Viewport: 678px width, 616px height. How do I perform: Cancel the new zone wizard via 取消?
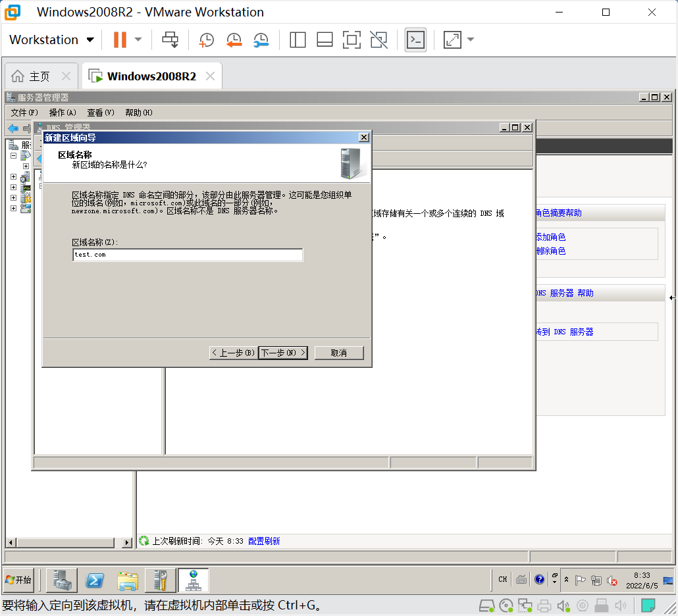point(339,353)
